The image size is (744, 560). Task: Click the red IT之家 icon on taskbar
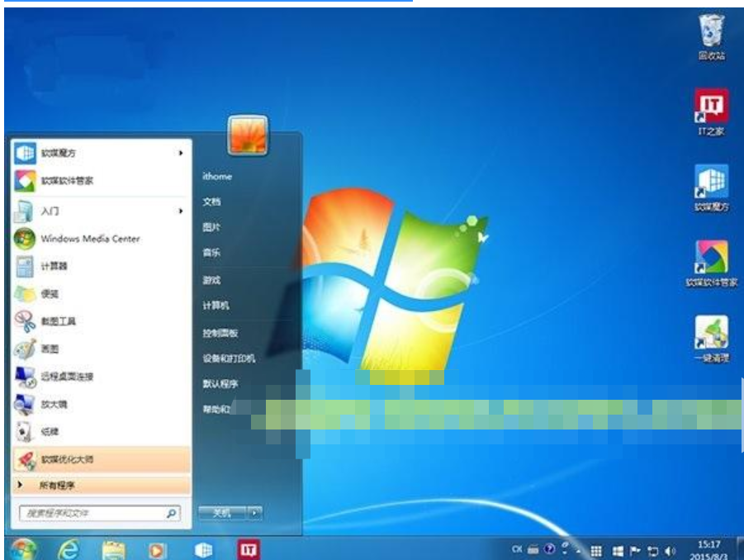pos(249,549)
